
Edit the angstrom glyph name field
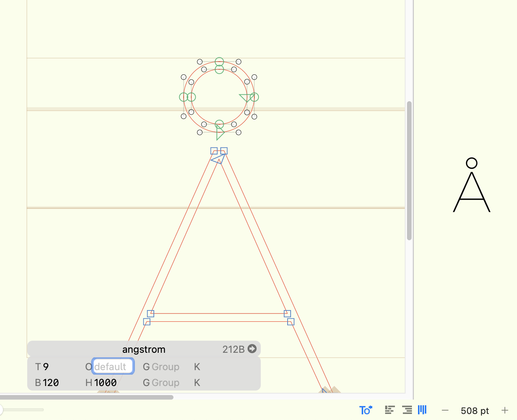coord(144,349)
